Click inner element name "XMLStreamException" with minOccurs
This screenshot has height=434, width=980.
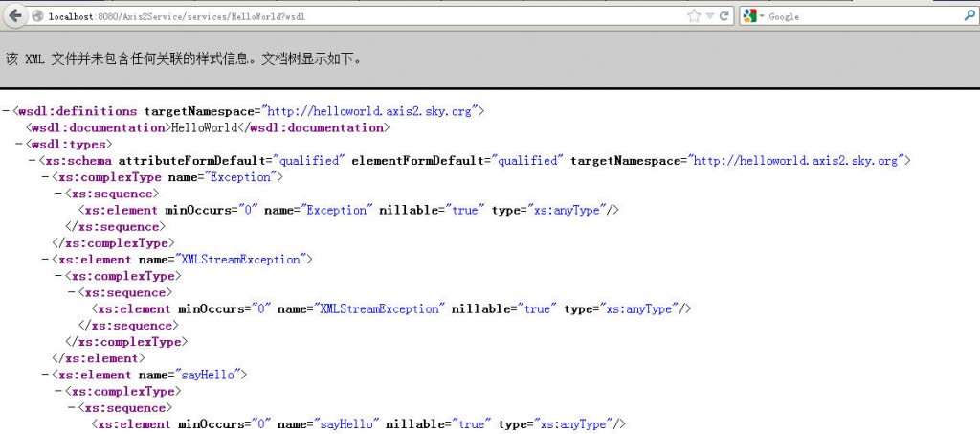tap(379, 308)
